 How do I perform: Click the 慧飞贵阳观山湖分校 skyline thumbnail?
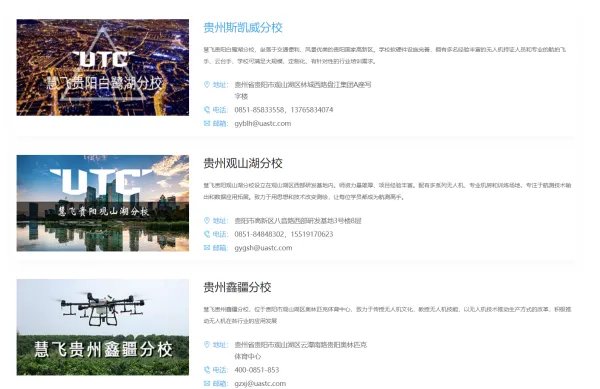[x=103, y=203]
